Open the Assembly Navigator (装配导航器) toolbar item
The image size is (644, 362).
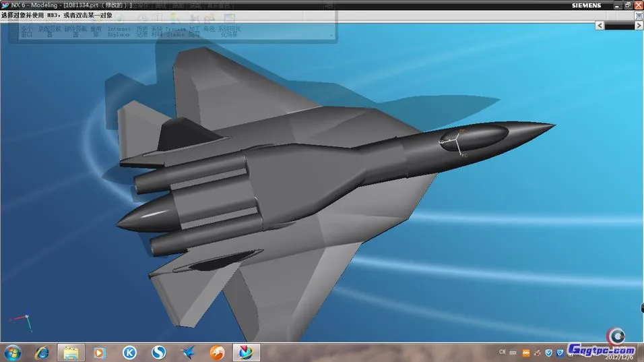coord(49,31)
